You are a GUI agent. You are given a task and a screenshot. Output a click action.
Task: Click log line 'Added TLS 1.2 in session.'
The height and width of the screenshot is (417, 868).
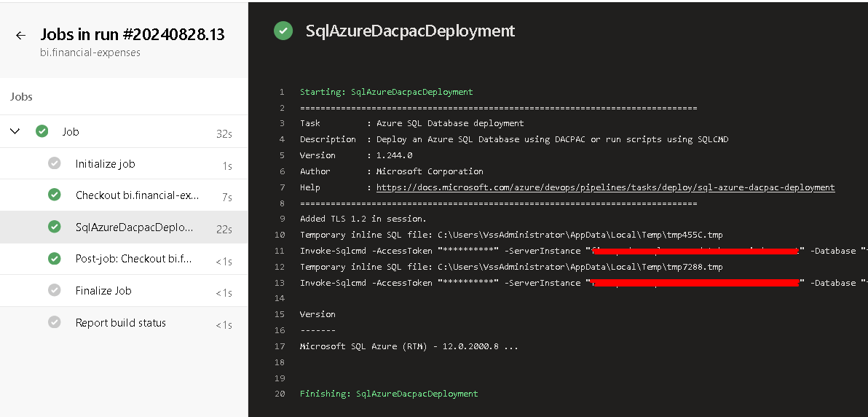pos(363,219)
